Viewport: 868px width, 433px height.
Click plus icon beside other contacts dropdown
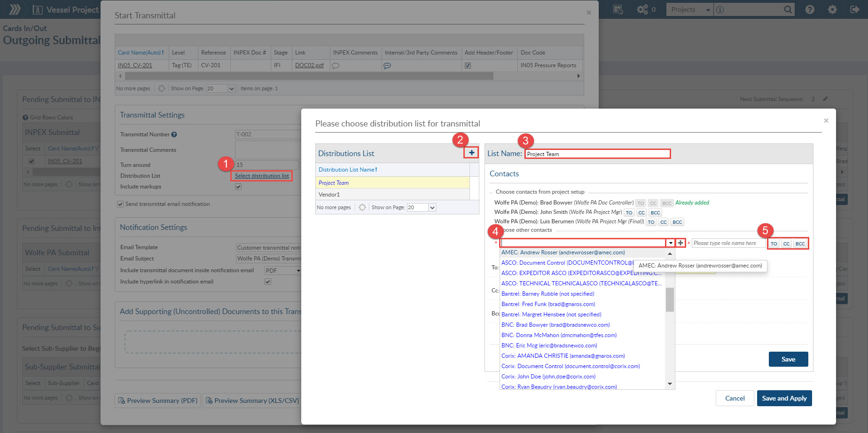680,243
